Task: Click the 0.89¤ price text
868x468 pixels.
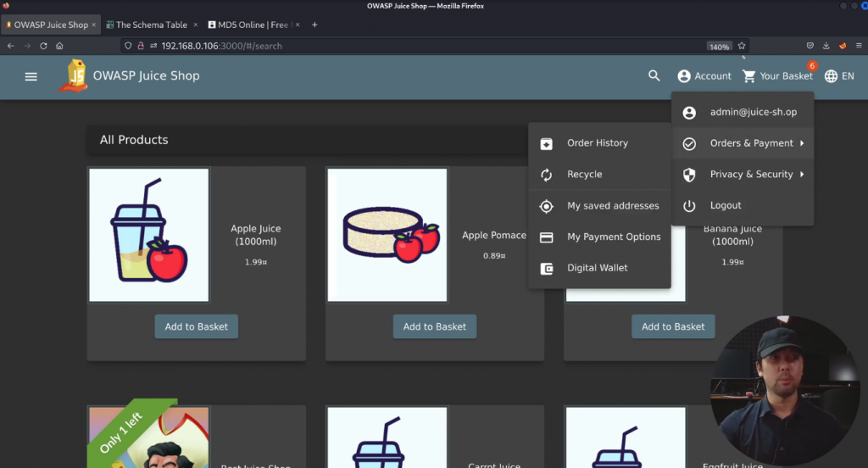Action: 494,256
